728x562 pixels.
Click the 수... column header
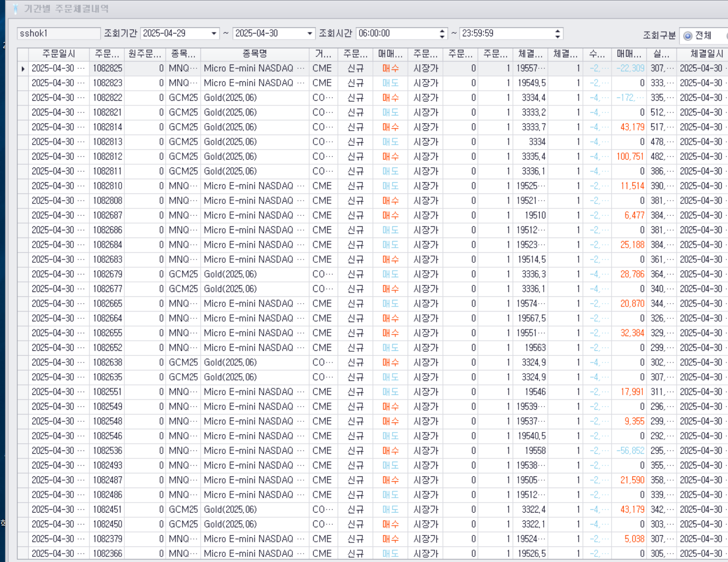tap(597, 54)
